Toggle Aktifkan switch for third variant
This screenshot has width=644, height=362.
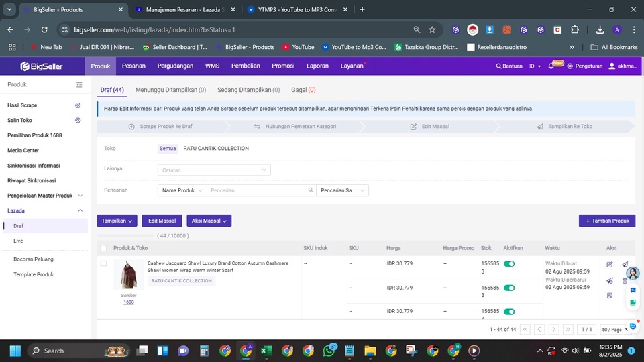point(509,312)
